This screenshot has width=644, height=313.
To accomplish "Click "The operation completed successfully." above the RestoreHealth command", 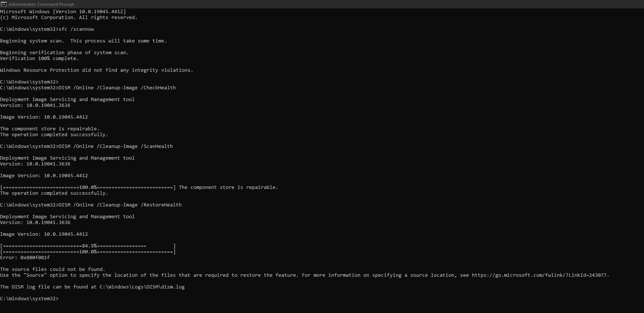I will (54, 193).
